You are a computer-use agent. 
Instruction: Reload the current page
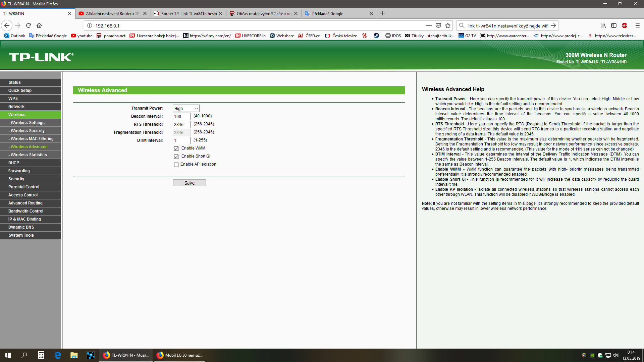click(29, 25)
